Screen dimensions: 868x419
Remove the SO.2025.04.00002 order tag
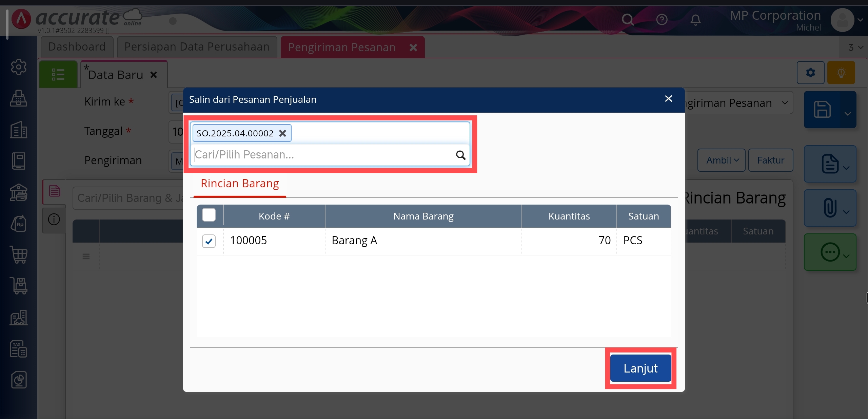click(x=282, y=133)
